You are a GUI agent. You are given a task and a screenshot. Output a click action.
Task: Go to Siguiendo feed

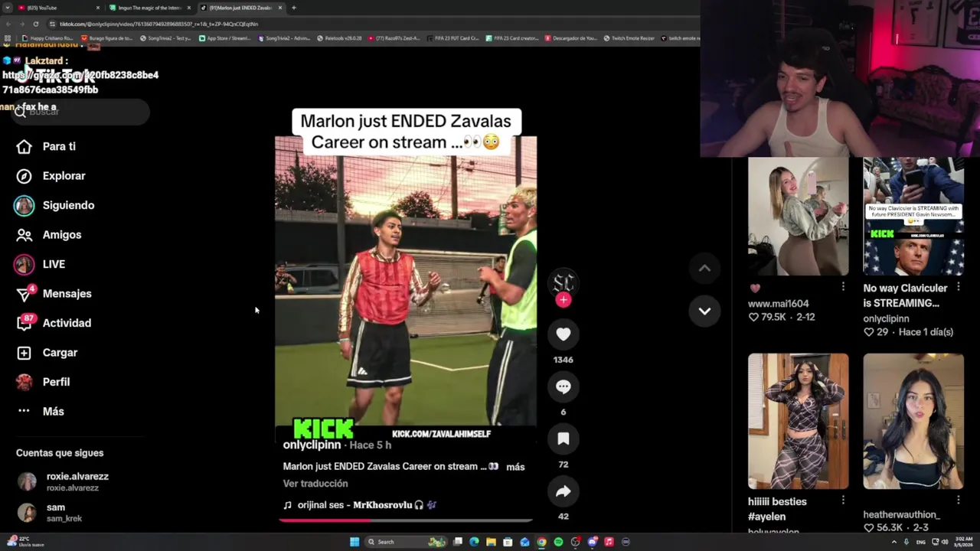pos(54,205)
